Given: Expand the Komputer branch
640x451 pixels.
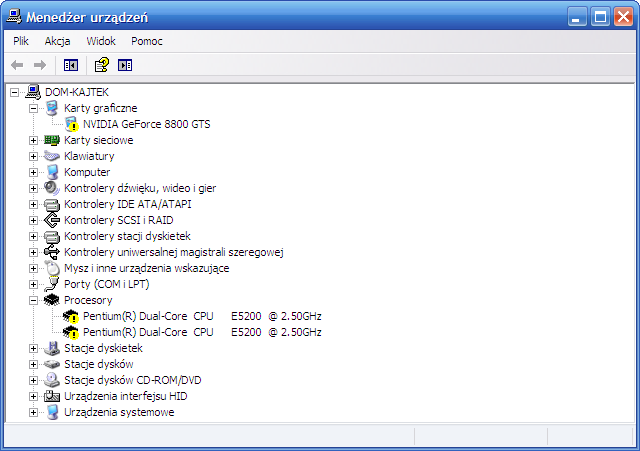Looking at the screenshot, I should pyautogui.click(x=33, y=172).
